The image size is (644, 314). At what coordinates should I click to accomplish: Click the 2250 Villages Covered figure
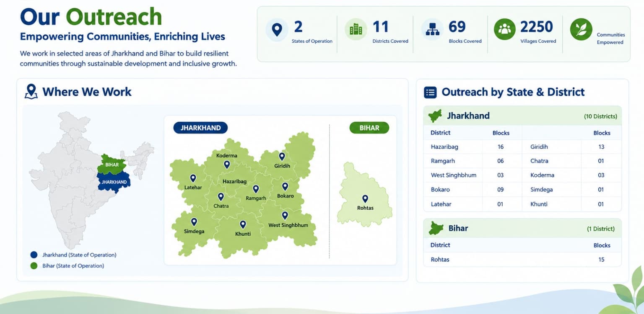tap(537, 27)
